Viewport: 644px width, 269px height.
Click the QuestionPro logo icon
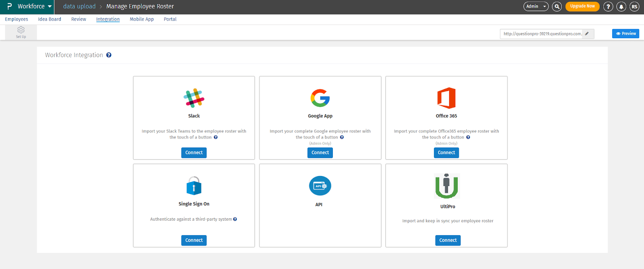[9, 6]
